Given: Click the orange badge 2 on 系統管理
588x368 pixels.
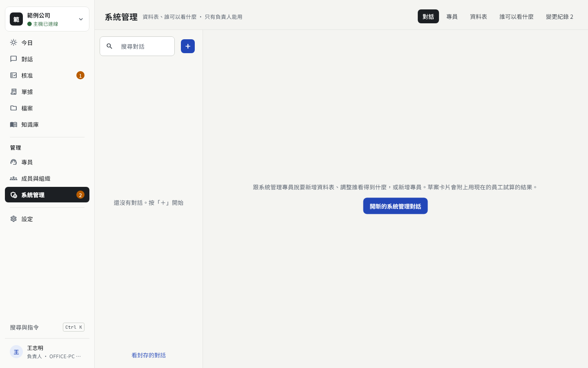Looking at the screenshot, I should 80,195.
